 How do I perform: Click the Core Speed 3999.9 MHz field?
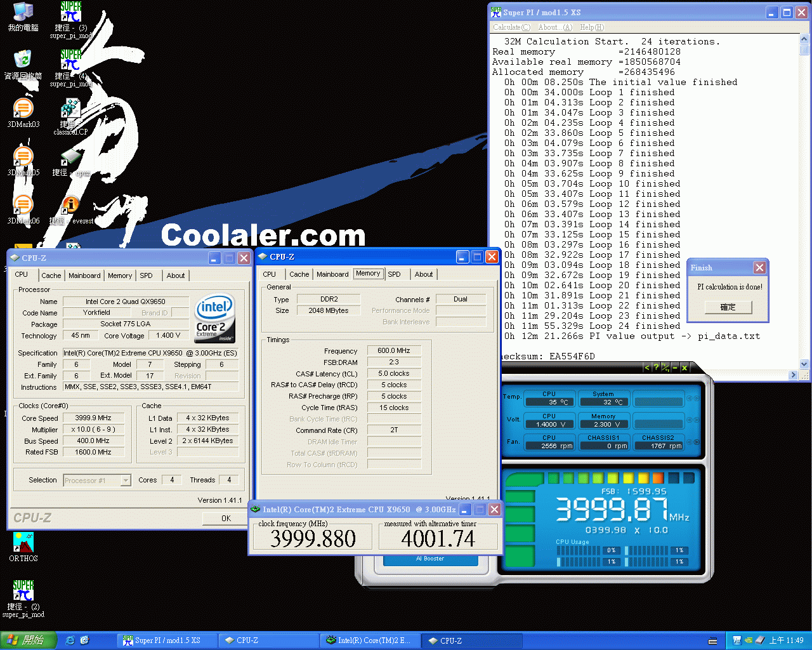click(93, 418)
